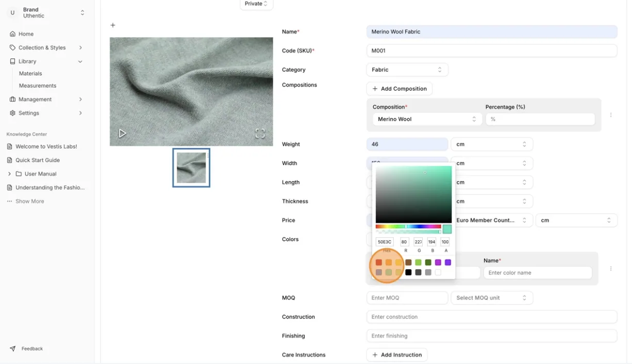Click the User Manual folder icon
This screenshot has width=632, height=364.
[x=19, y=174]
